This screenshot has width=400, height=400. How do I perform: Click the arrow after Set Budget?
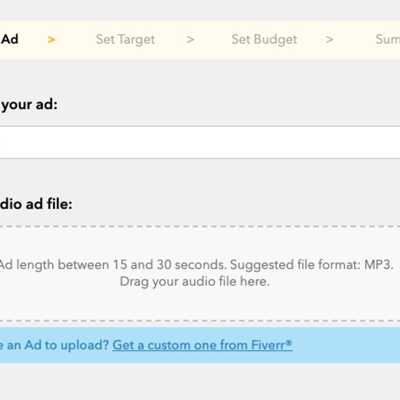point(329,40)
